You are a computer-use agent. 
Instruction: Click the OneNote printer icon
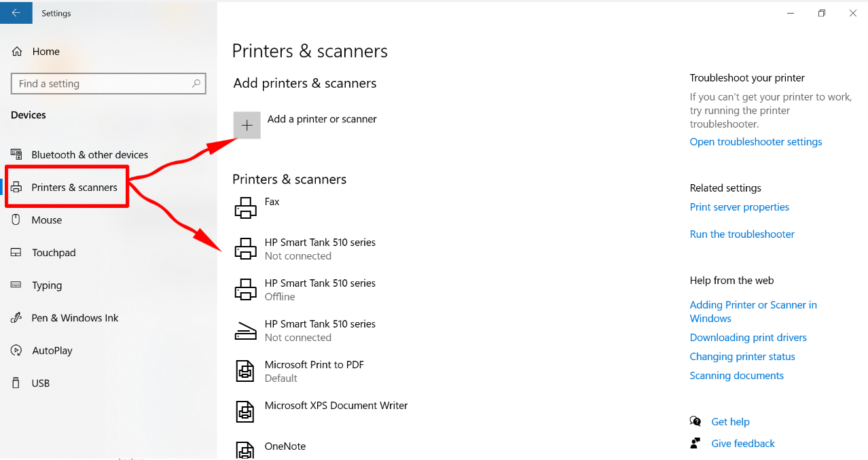pos(245,450)
